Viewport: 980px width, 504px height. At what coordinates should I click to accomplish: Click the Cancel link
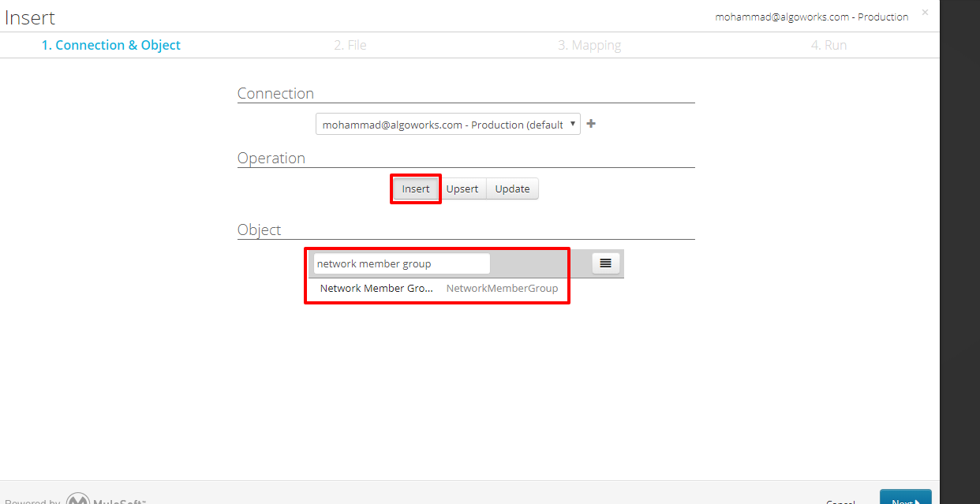[840, 501]
